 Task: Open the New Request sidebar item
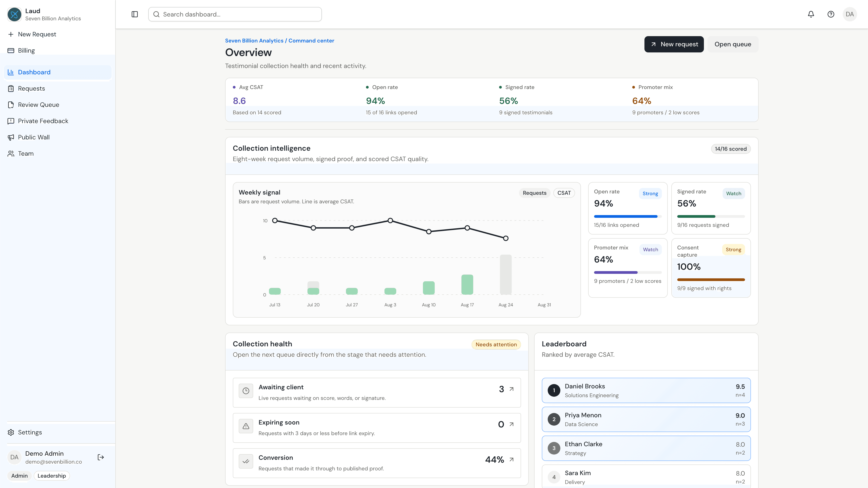(x=58, y=34)
